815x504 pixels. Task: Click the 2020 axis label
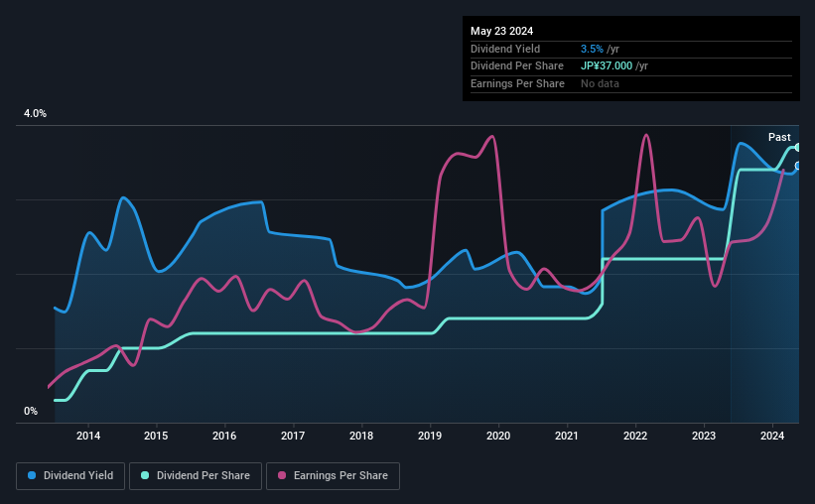(x=498, y=436)
